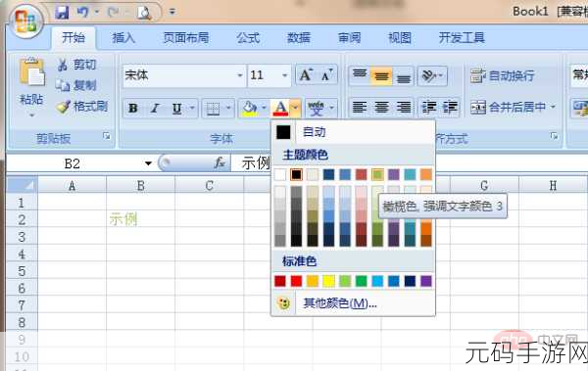Apply cell borders icon
This screenshot has width=588, height=371.
pyautogui.click(x=213, y=109)
